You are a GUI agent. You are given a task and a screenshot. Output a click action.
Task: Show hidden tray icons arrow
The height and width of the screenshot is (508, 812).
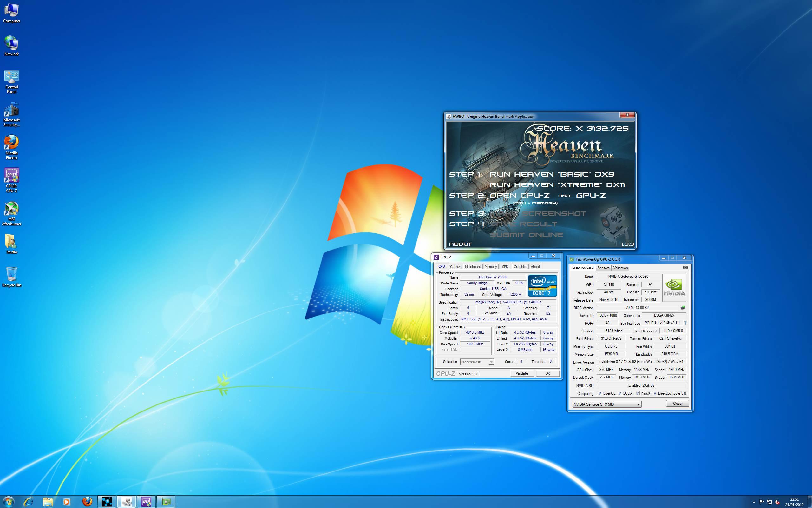pos(754,502)
